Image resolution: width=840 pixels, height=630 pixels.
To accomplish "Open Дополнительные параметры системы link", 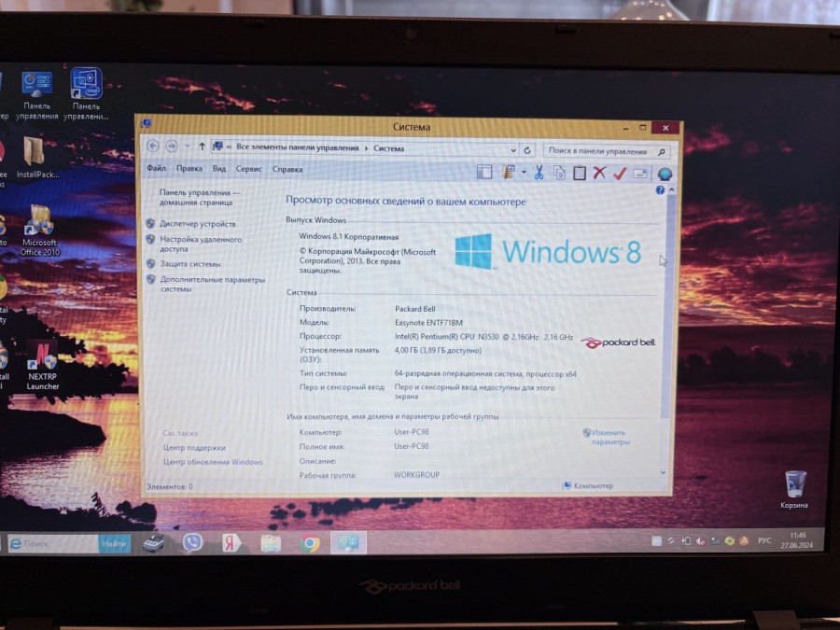I will (212, 285).
